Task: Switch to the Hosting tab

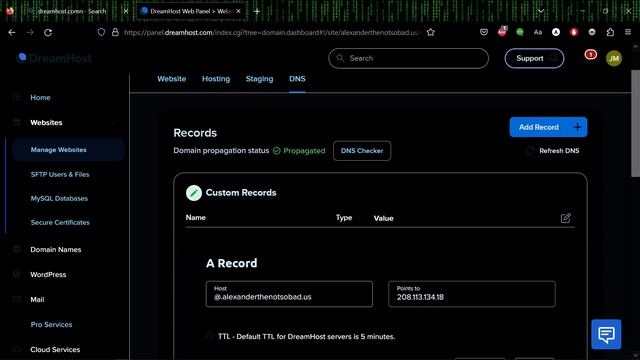Action: (216, 79)
